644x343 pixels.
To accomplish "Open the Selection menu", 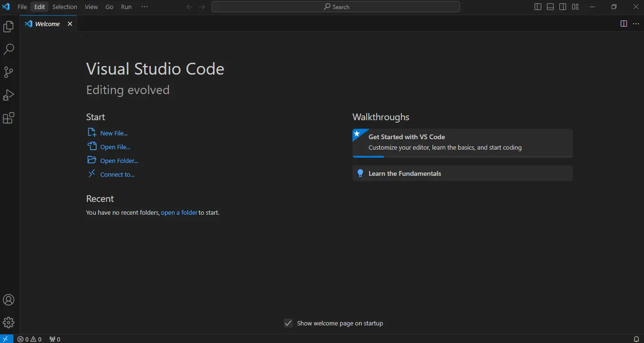I will tap(65, 7).
